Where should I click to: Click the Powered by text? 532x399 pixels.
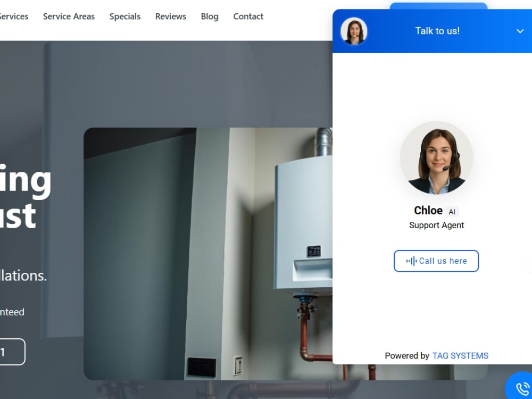pyautogui.click(x=407, y=355)
